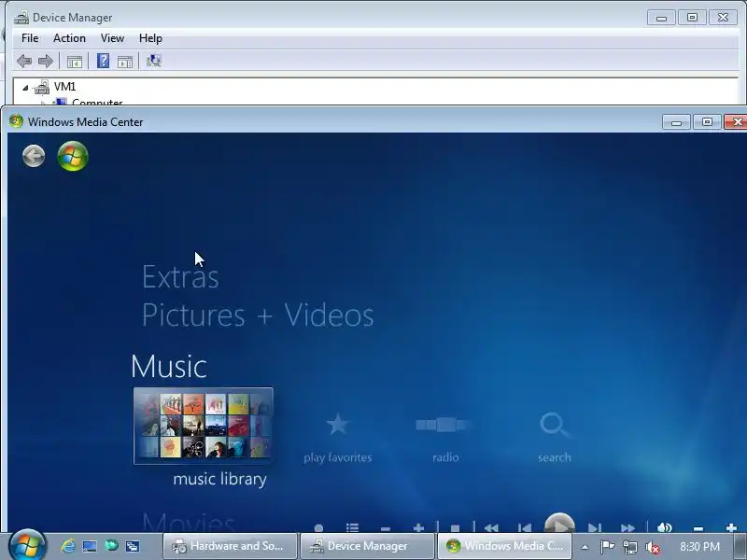Show hidden tray icons arrow
The height and width of the screenshot is (560, 747).
585,547
